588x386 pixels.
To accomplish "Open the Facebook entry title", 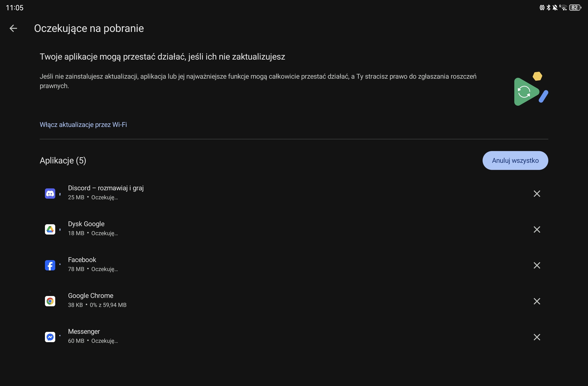I will pos(82,260).
